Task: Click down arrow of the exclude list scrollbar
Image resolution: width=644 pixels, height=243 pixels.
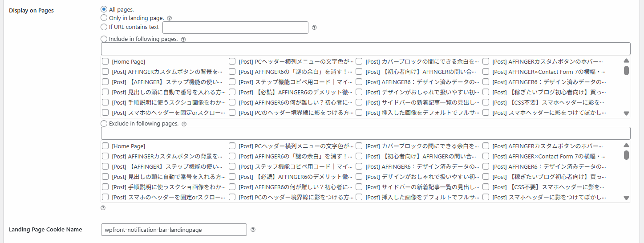Action: coord(626,198)
